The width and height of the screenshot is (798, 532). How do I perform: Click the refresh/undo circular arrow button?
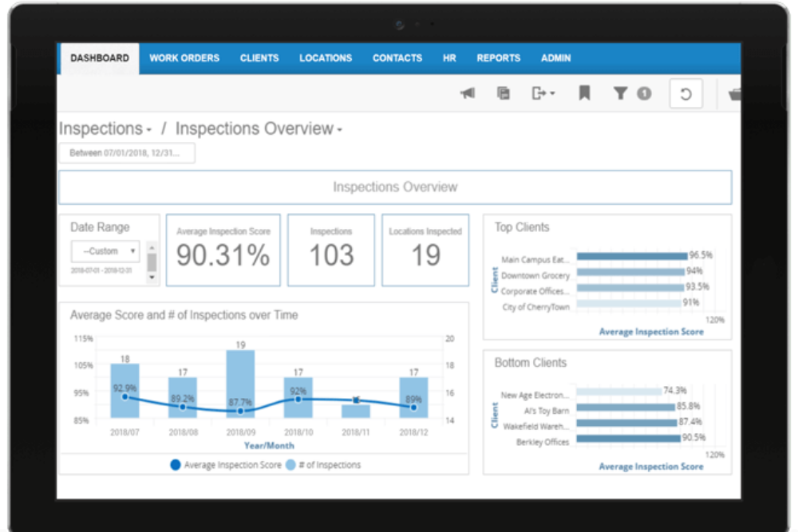(685, 93)
